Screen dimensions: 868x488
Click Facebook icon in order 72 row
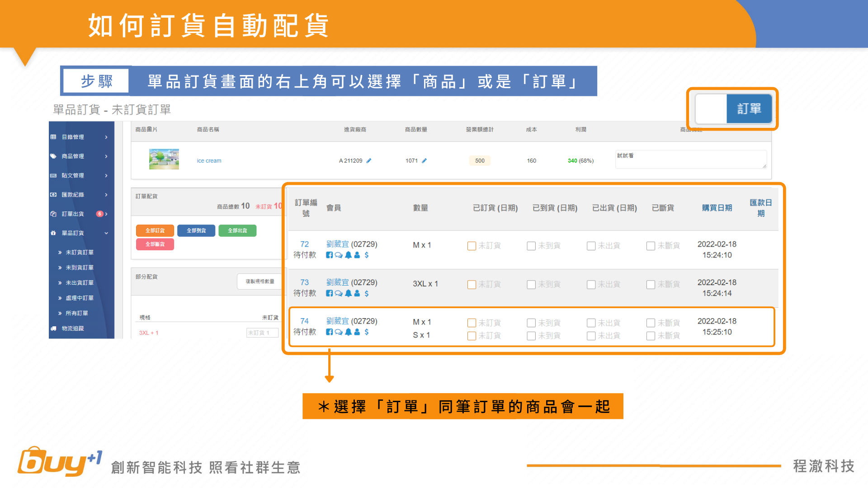[x=329, y=255]
